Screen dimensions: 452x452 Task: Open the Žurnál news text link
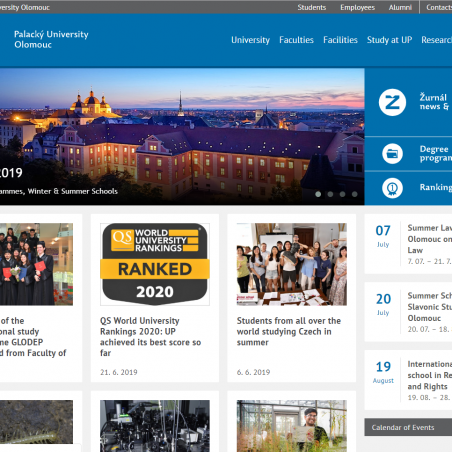(x=435, y=102)
